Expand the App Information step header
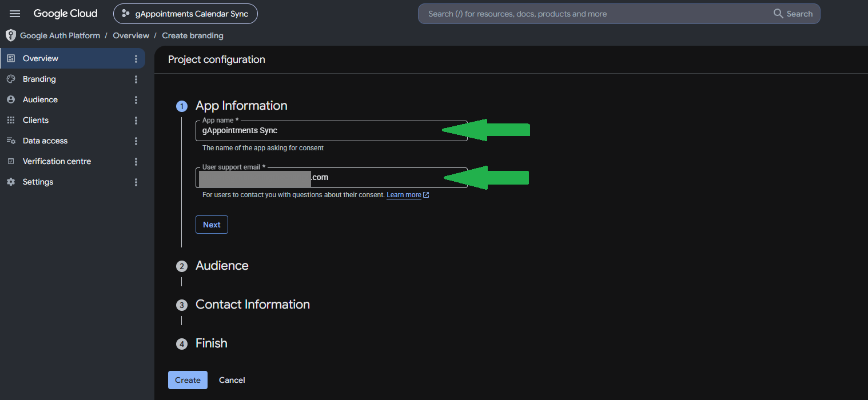 click(241, 106)
